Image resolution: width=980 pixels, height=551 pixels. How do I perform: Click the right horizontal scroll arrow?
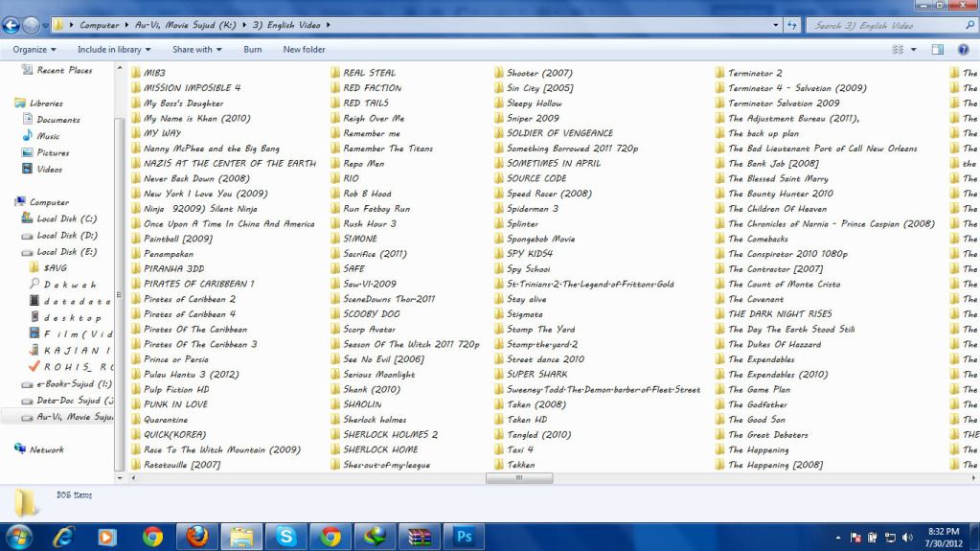[x=973, y=478]
